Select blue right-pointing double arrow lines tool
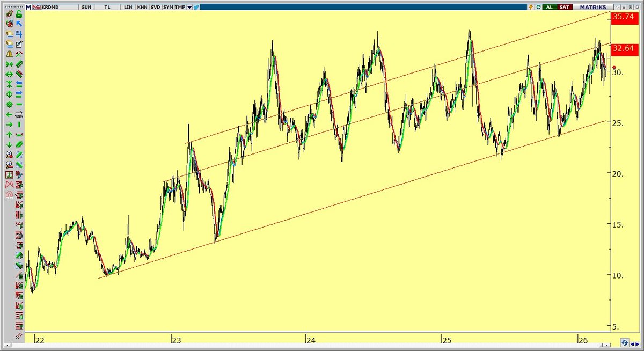This screenshot has height=351, width=644. tap(19, 94)
